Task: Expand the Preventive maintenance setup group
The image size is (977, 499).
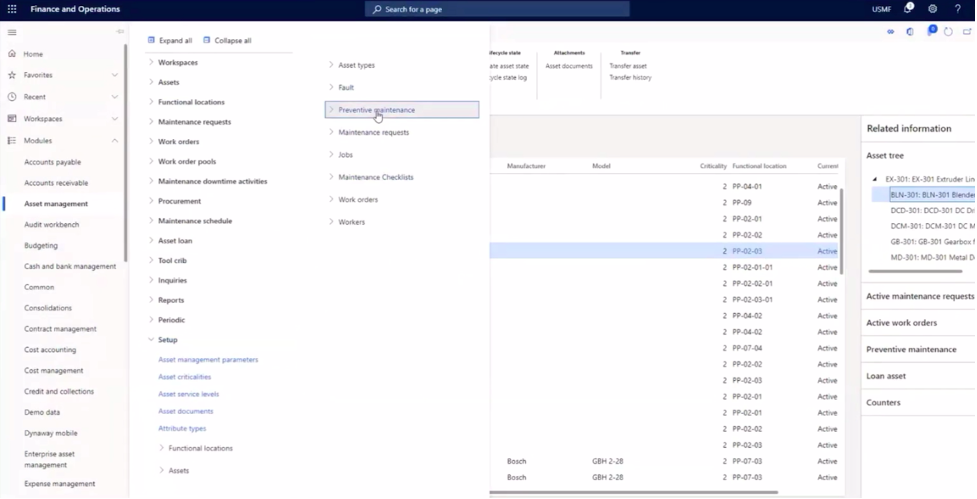Action: tap(331, 110)
